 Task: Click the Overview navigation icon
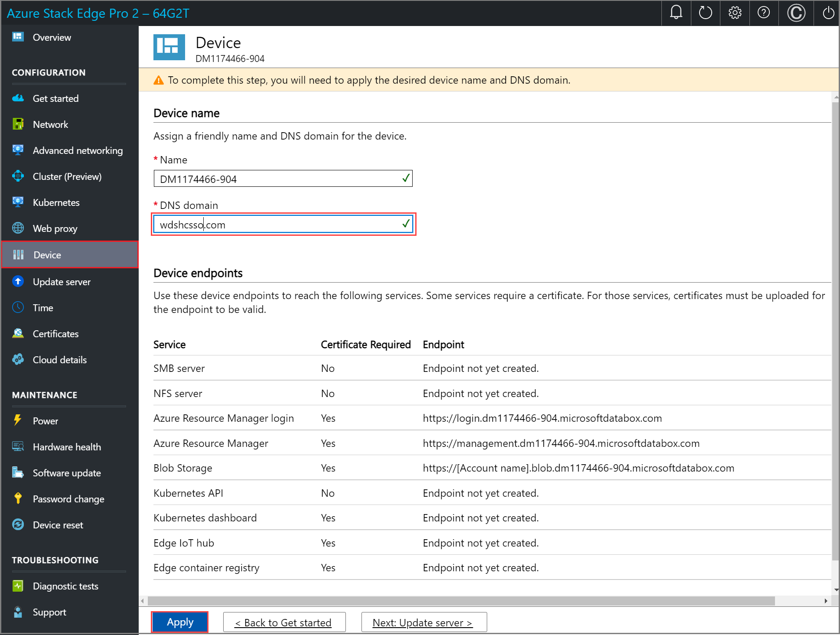coord(19,37)
